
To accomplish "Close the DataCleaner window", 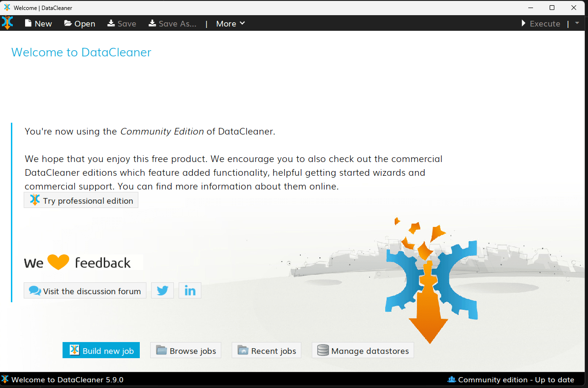I will (x=574, y=8).
